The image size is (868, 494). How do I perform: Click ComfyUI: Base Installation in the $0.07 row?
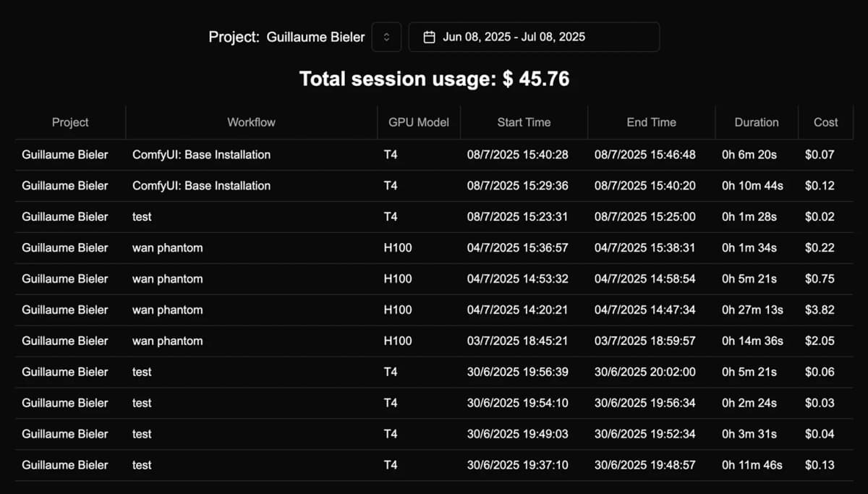(201, 155)
